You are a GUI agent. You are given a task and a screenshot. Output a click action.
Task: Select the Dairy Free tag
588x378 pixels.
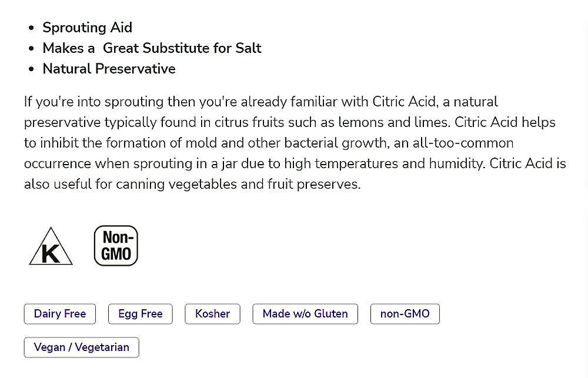coord(60,314)
